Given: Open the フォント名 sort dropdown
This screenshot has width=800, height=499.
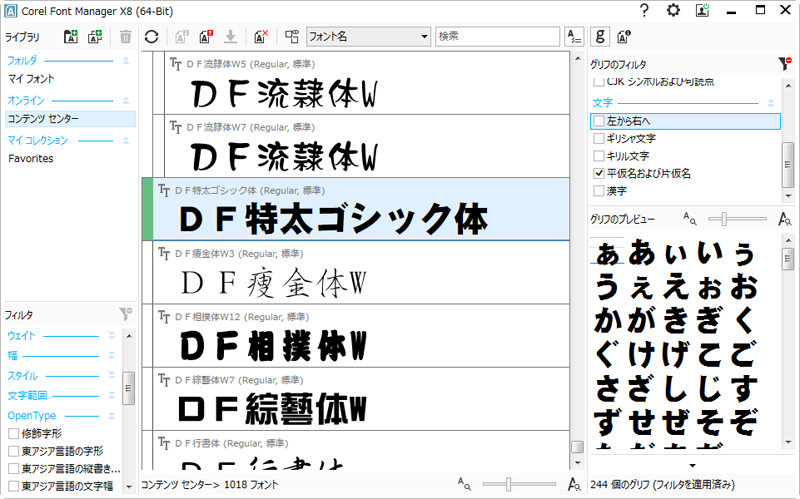Looking at the screenshot, I should 368,37.
